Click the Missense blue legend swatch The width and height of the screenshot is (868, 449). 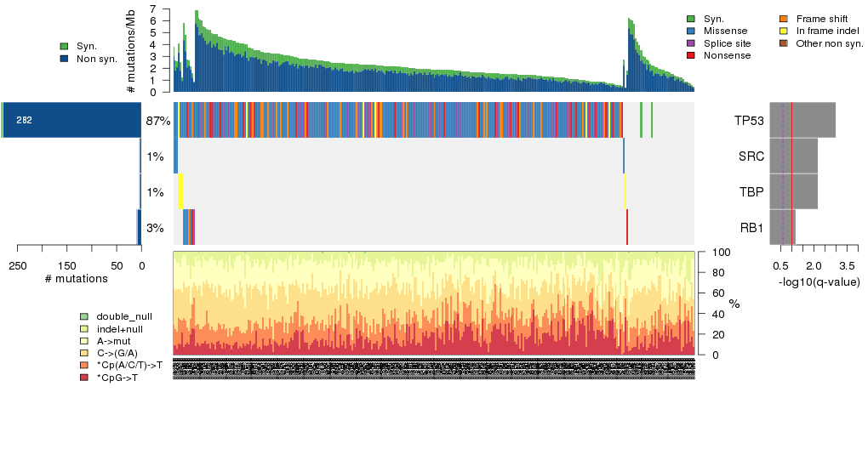point(690,31)
